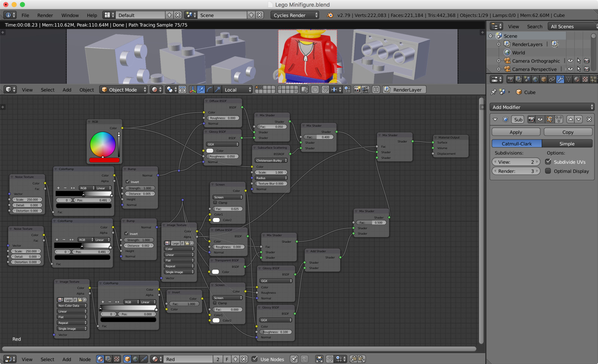Collapse the Sub modifier panel triangle

coord(495,119)
